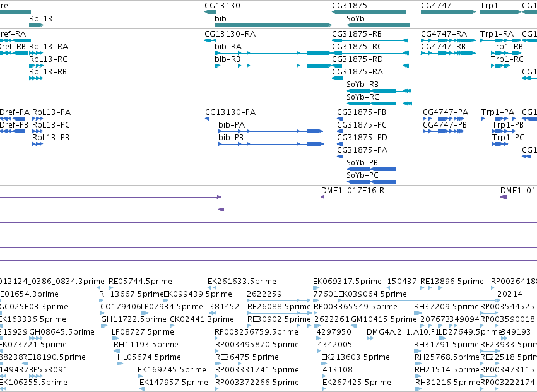
Task: Select protein Trp1-PA
Action: [498, 112]
